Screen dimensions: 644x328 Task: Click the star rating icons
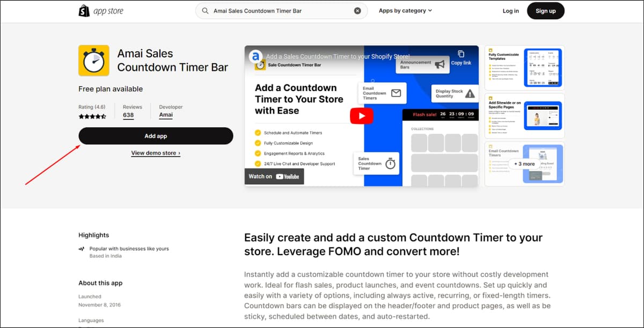[92, 116]
